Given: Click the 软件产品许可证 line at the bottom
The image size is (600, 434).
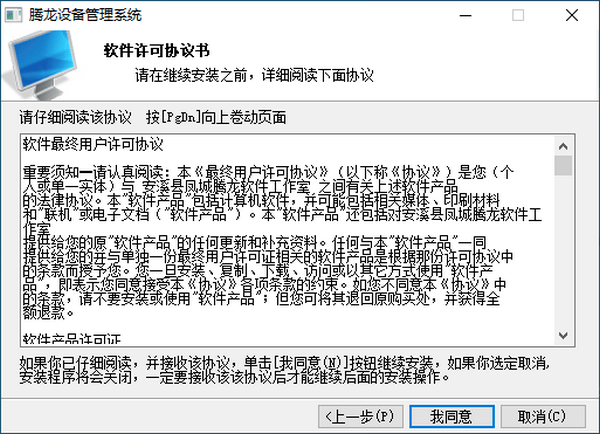Looking at the screenshot, I should (x=72, y=339).
